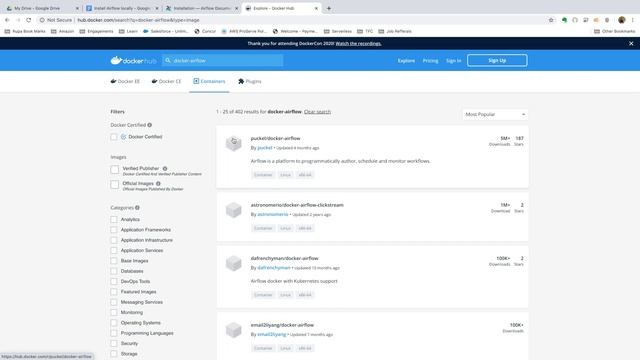Screen dimensions: 640x360
Task: Open Watch the recordings link
Action: click(x=358, y=43)
